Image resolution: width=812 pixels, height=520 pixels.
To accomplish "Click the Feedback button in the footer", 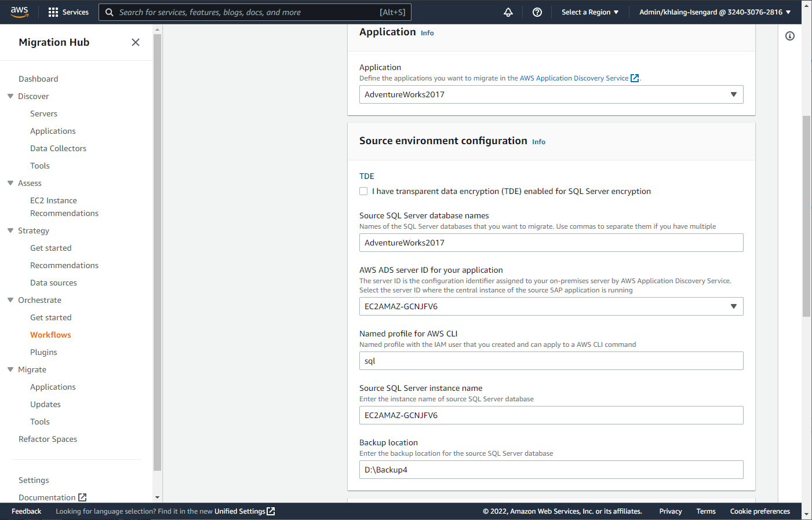I will (27, 511).
